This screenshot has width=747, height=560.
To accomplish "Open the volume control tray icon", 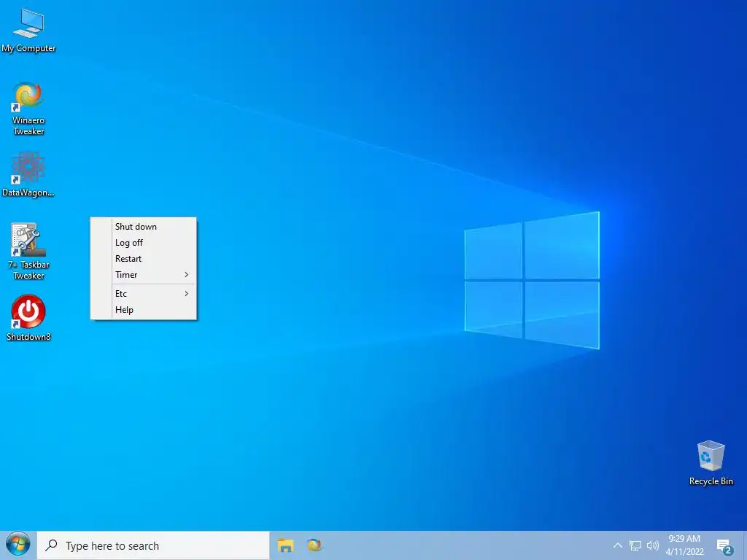I will coord(652,545).
